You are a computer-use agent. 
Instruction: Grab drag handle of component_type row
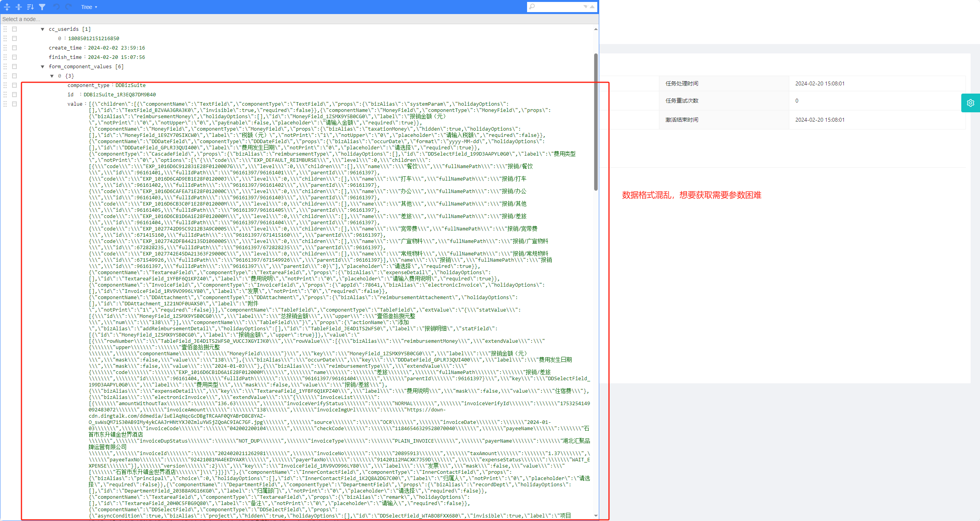[5, 85]
